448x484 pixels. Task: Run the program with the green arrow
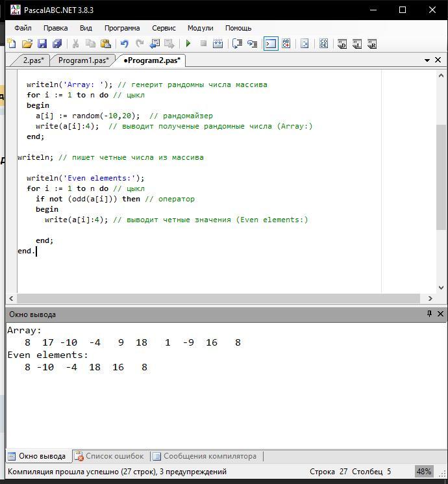click(188, 44)
